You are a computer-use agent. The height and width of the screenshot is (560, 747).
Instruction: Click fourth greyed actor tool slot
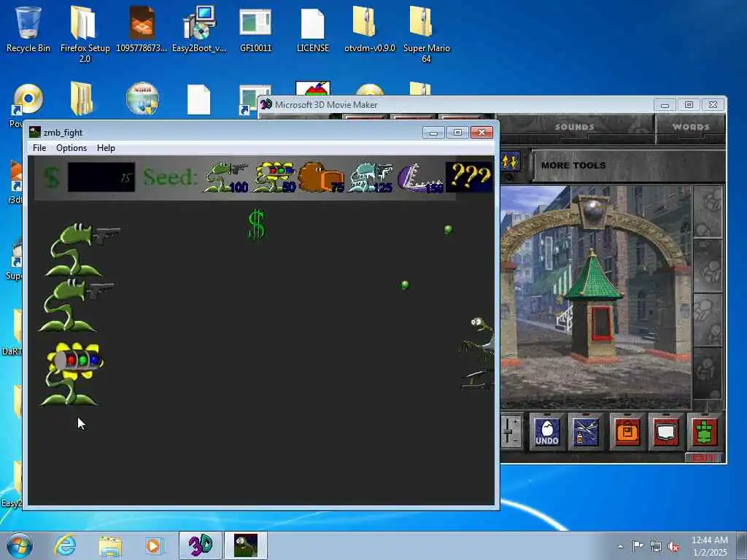[708, 374]
